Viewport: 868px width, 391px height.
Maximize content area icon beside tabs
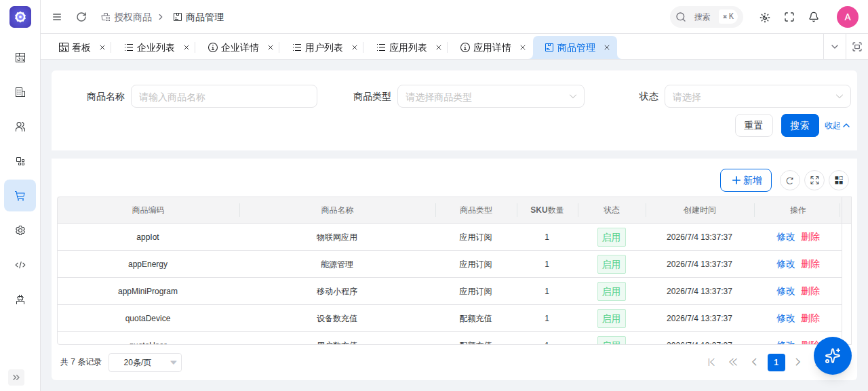[x=856, y=47]
